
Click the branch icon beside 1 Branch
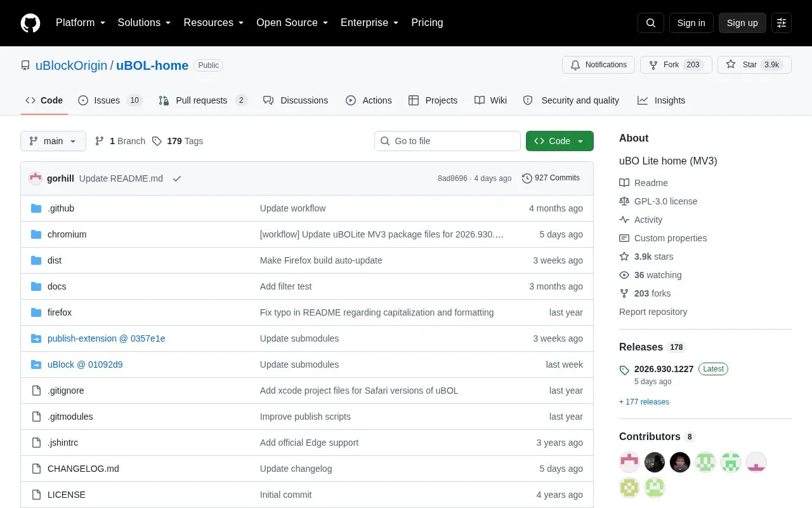tap(100, 141)
